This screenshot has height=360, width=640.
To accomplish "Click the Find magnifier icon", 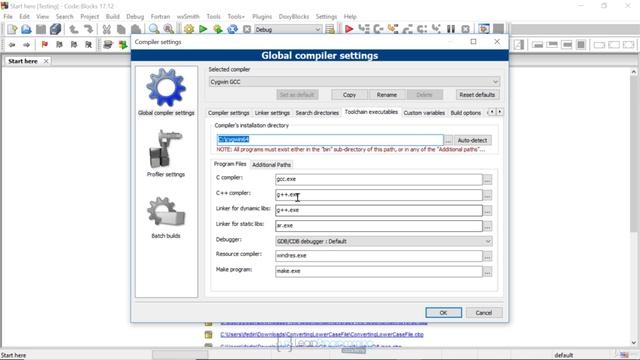I will 154,29.
